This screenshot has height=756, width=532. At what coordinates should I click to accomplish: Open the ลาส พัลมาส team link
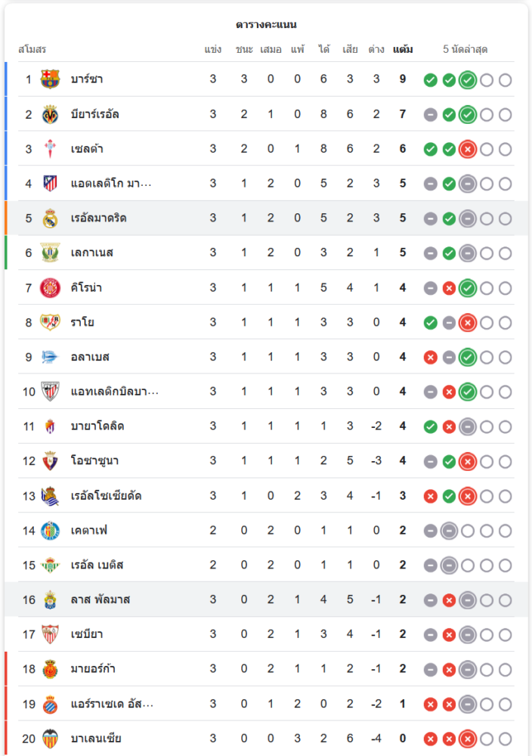coord(101,600)
